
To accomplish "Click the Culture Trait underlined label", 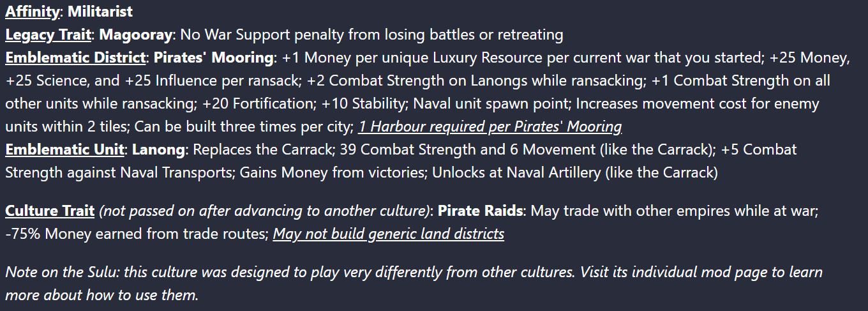I will (x=50, y=211).
